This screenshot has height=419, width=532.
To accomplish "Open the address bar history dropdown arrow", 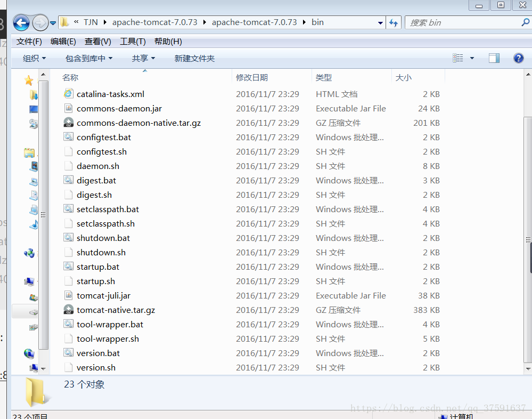I will tap(380, 23).
